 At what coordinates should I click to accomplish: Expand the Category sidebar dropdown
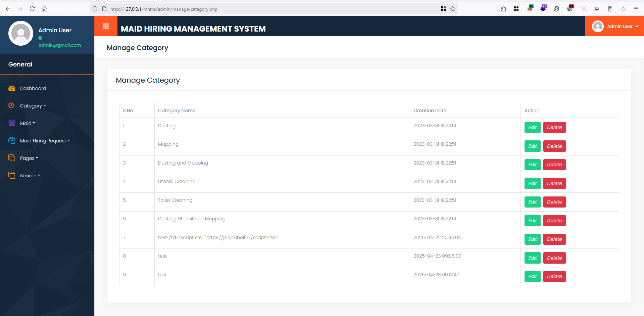[33, 106]
